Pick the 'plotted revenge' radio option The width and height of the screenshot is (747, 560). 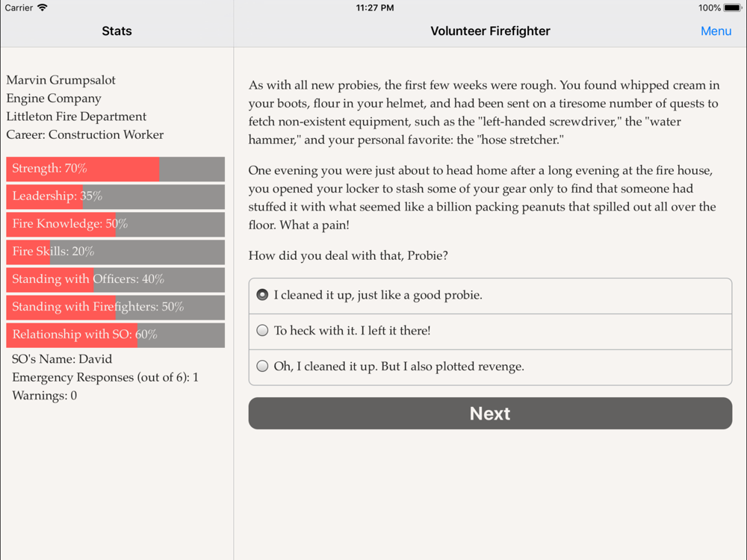point(262,367)
